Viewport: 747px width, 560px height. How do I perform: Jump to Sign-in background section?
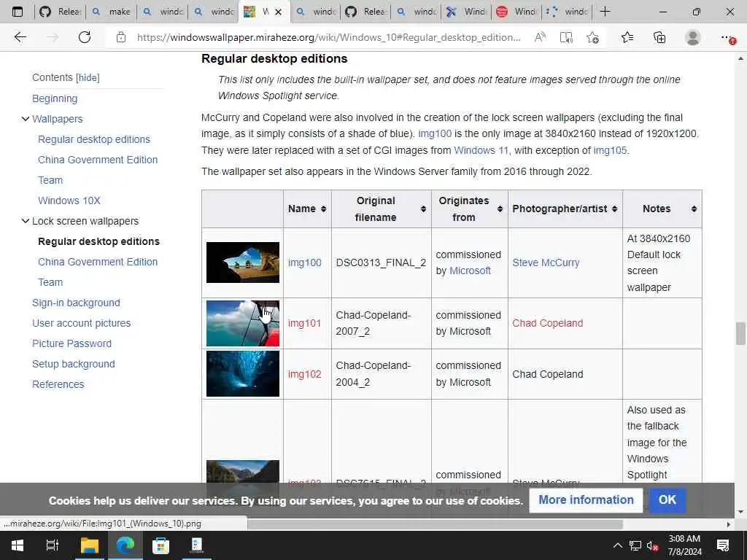76,303
